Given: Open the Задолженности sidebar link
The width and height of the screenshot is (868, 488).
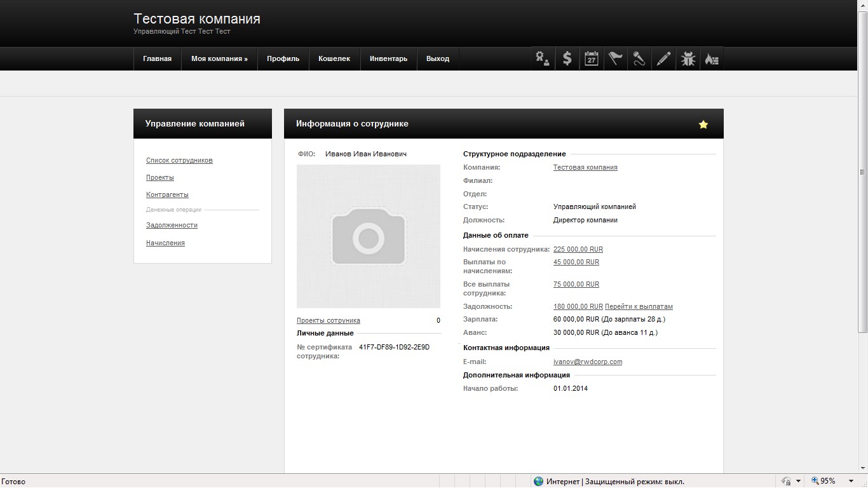Looking at the screenshot, I should point(172,225).
